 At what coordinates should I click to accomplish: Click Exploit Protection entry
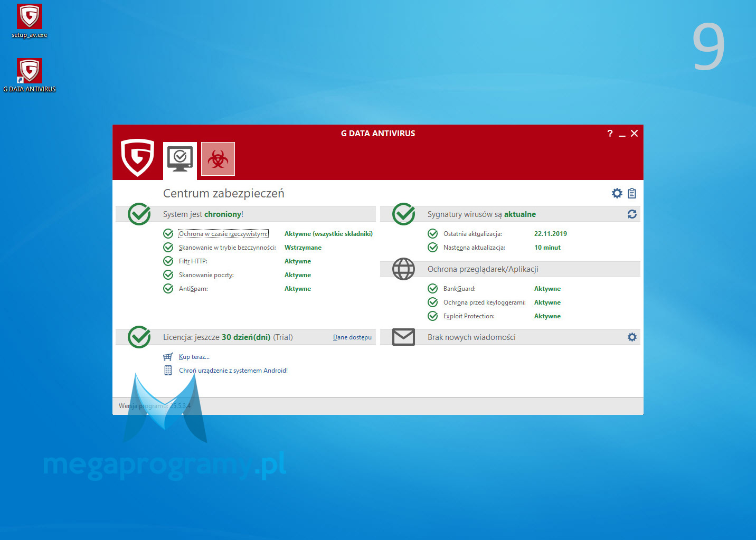point(469,316)
